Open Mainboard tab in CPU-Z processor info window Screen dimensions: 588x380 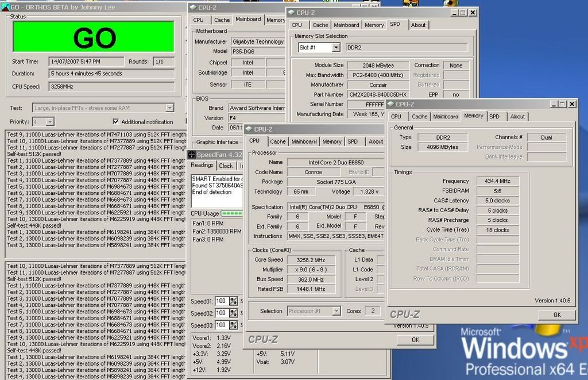304,141
